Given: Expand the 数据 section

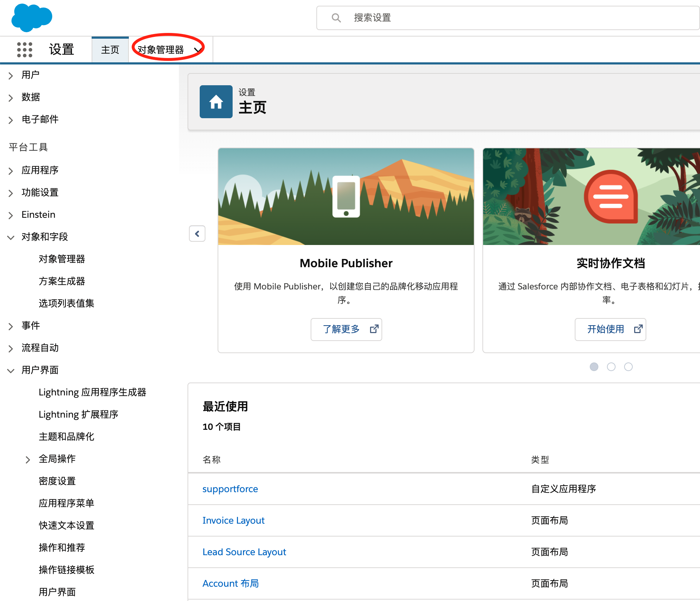Looking at the screenshot, I should tap(11, 97).
